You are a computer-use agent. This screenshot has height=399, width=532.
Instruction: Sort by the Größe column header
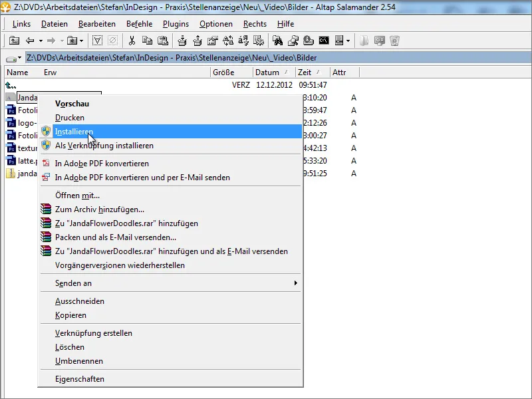231,72
